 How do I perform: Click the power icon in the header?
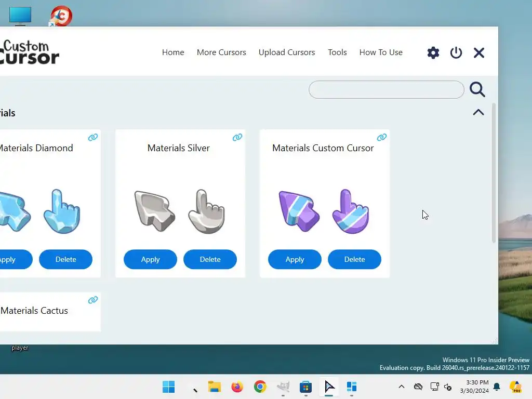tap(456, 52)
